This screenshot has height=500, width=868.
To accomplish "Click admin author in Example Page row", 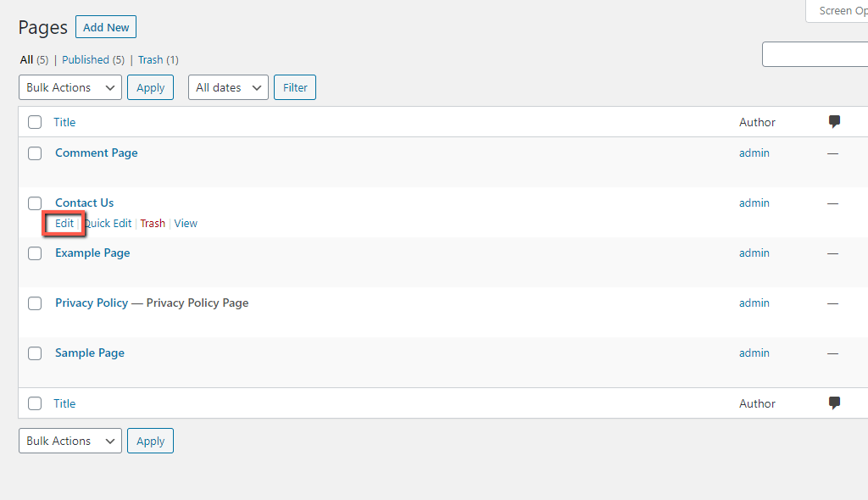I will pyautogui.click(x=754, y=253).
